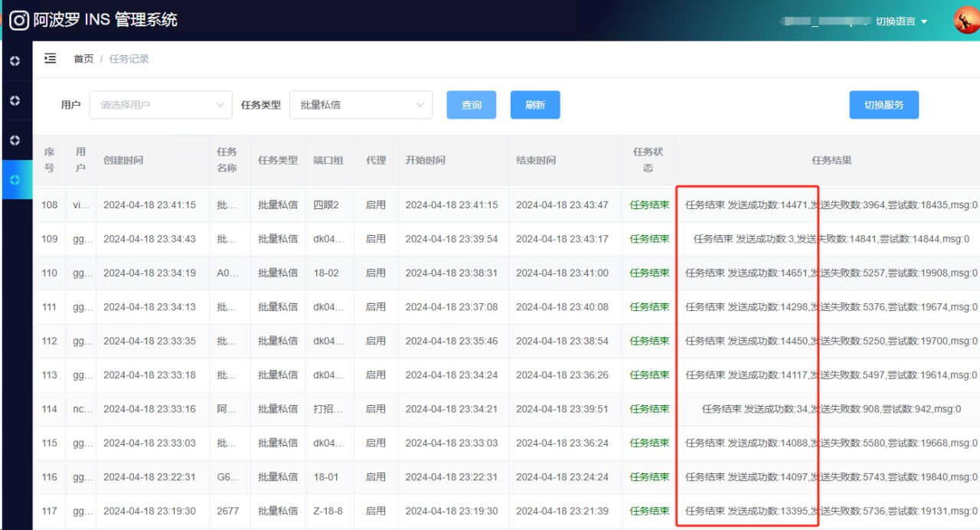Screen dimensions: 980x530
Task: Click the 切换服务 button
Action: pos(884,105)
